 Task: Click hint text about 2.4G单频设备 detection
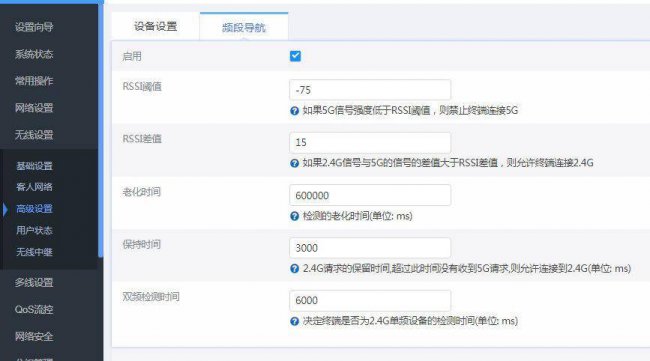[410, 321]
